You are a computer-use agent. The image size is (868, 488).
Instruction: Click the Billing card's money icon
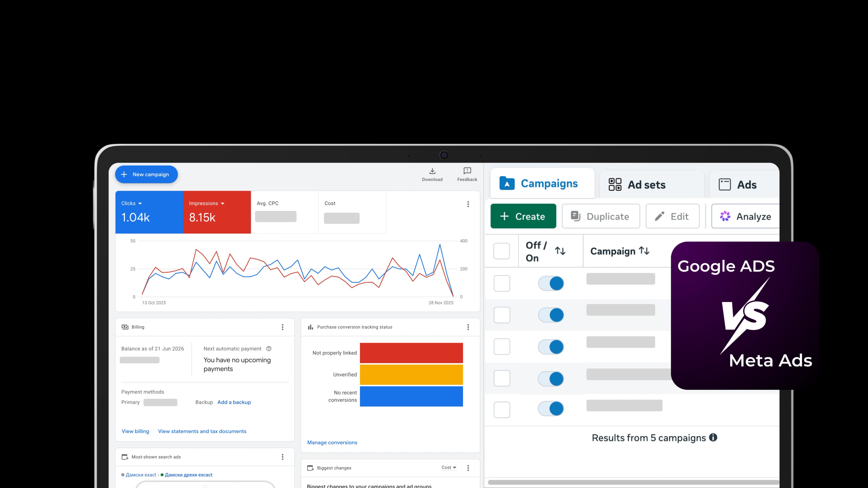click(125, 327)
